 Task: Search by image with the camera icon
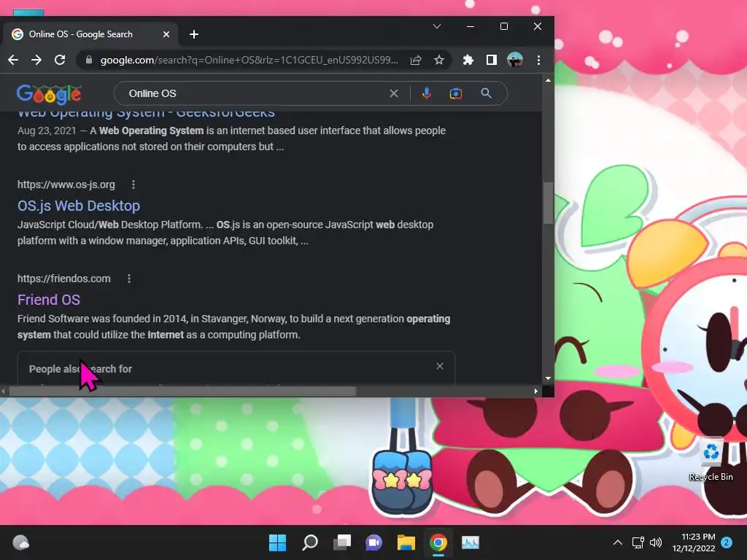[456, 93]
